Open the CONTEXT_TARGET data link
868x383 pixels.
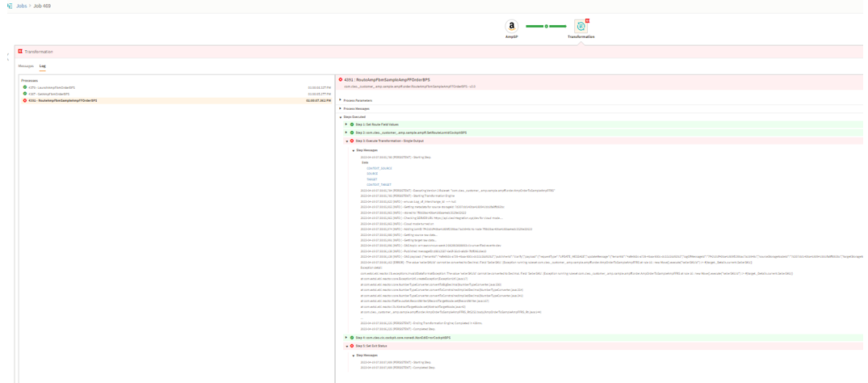[379, 184]
